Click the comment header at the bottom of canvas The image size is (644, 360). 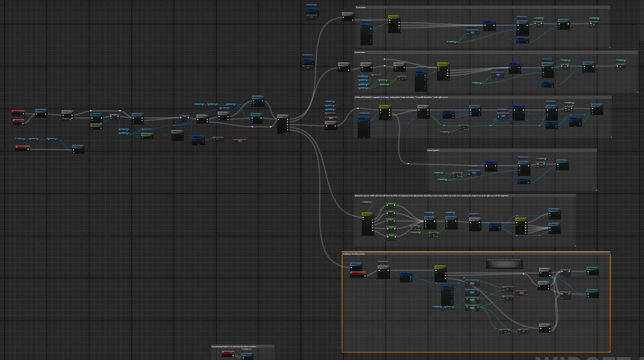pyautogui.click(x=243, y=346)
